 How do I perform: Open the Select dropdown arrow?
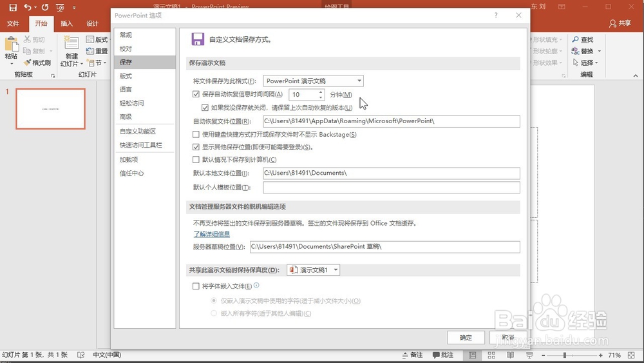coord(596,63)
